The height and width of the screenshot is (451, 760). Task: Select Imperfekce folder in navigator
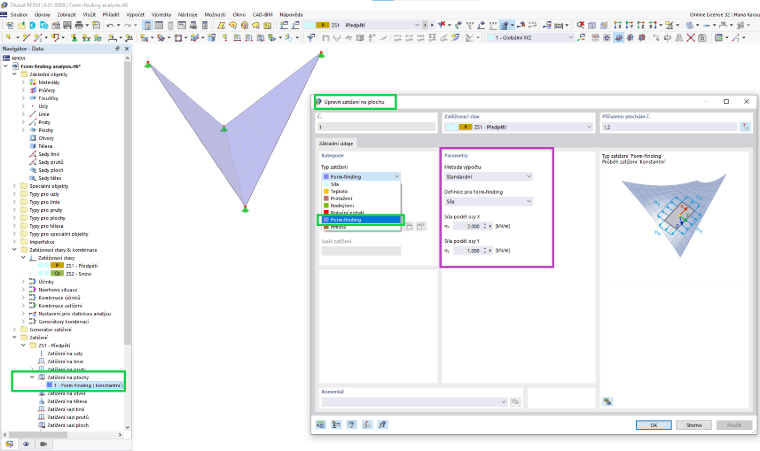pyautogui.click(x=42, y=242)
